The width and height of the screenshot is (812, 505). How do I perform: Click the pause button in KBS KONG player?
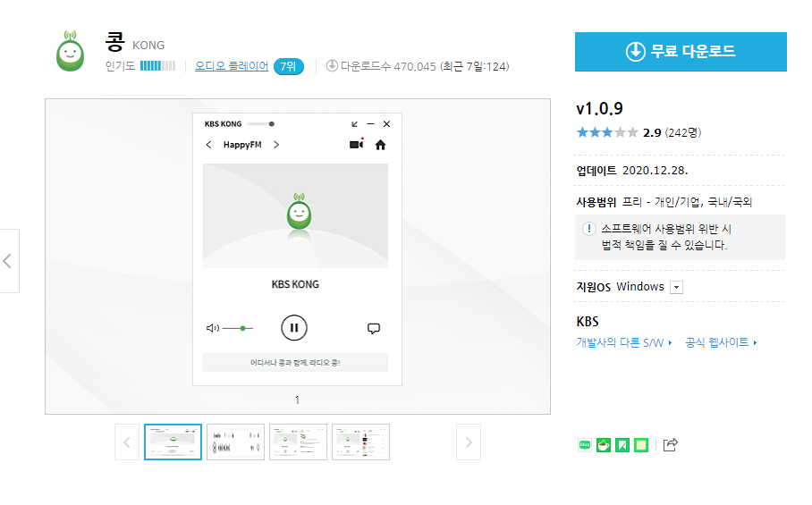(x=294, y=328)
